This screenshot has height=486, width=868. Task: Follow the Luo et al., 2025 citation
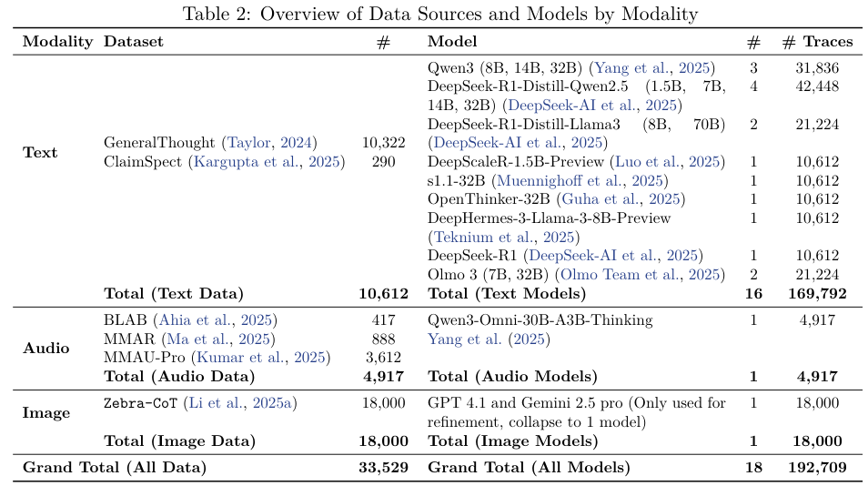point(668,162)
